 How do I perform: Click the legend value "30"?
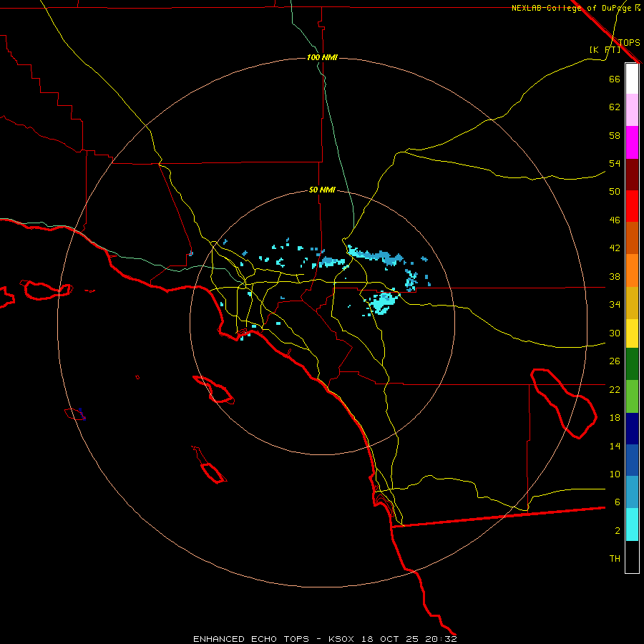click(x=615, y=333)
